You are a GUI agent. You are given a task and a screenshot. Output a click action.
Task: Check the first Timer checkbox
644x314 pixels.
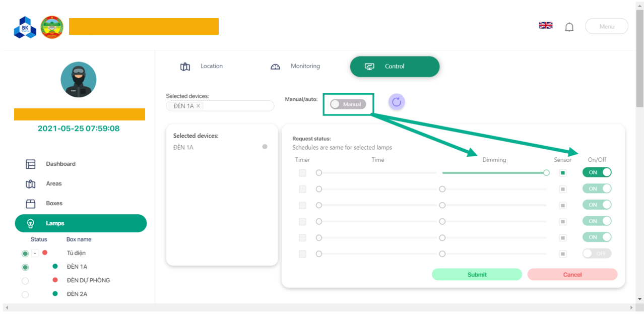tap(302, 173)
